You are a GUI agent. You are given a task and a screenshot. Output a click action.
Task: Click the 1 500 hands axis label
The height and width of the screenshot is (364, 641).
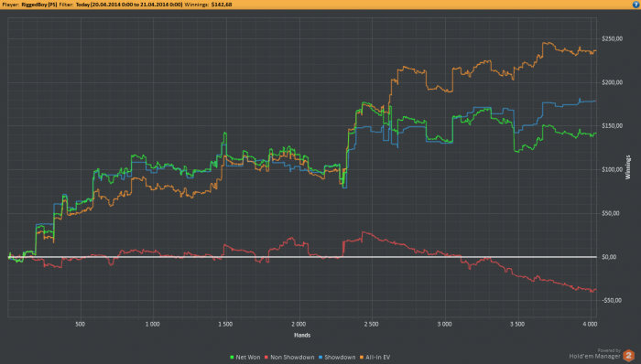225,324
